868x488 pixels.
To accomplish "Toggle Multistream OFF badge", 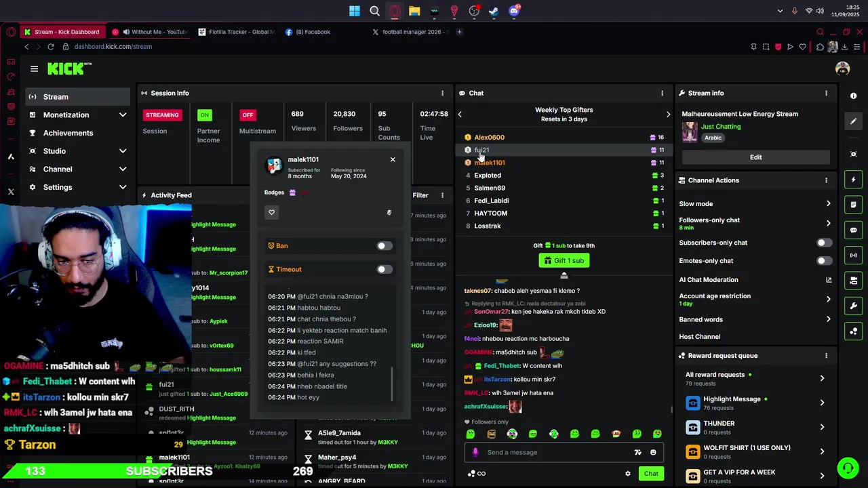I will click(x=248, y=115).
